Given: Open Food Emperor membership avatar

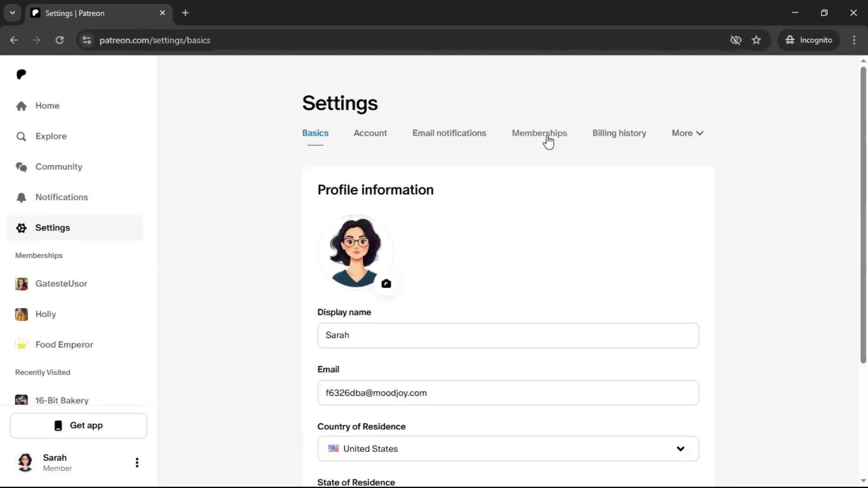Looking at the screenshot, I should [x=21, y=345].
